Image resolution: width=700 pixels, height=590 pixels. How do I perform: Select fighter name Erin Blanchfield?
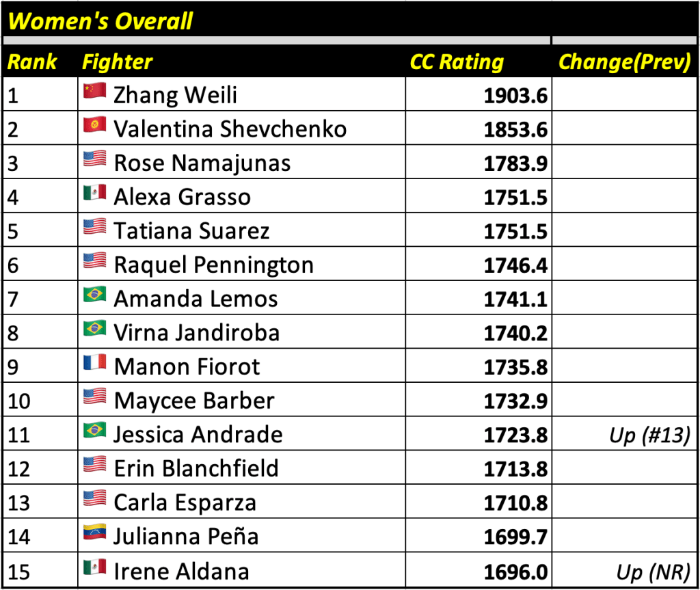[196, 468]
